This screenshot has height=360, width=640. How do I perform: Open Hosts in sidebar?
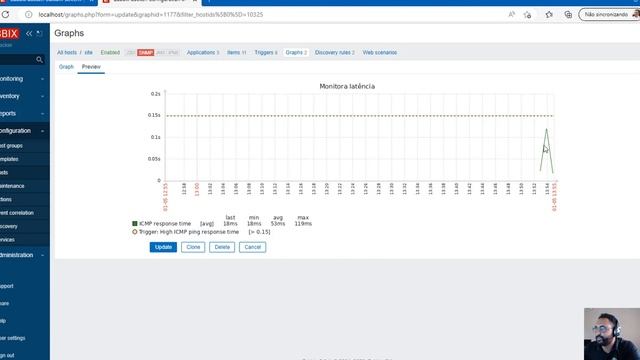[4, 173]
